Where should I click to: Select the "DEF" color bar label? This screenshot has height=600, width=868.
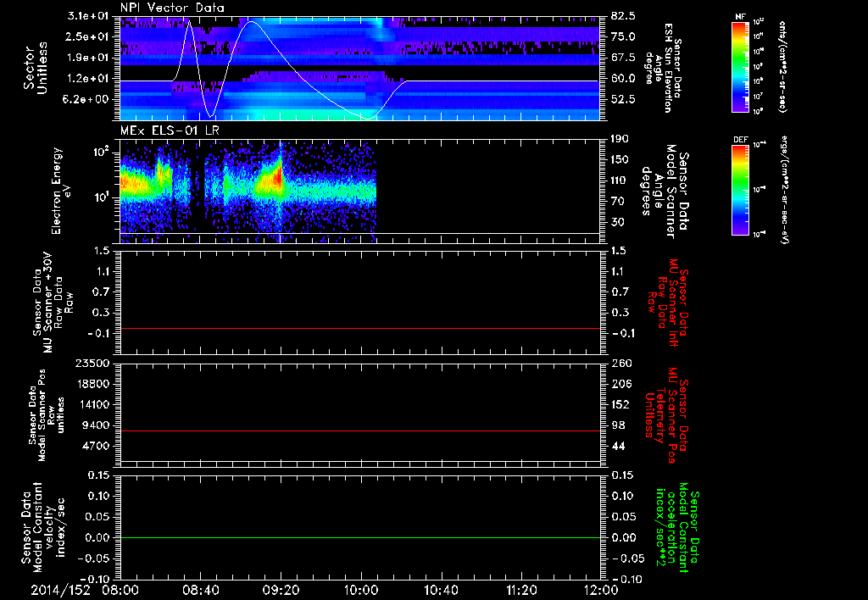click(x=741, y=140)
